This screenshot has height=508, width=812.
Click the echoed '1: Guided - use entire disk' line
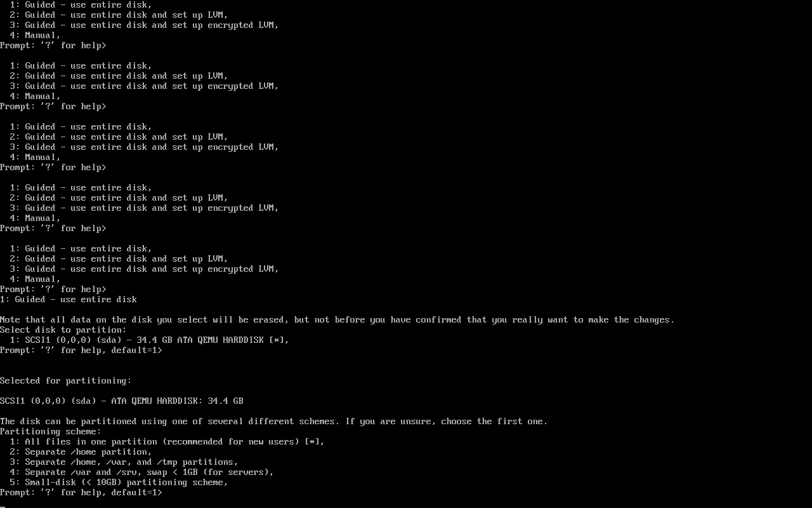[x=69, y=299]
